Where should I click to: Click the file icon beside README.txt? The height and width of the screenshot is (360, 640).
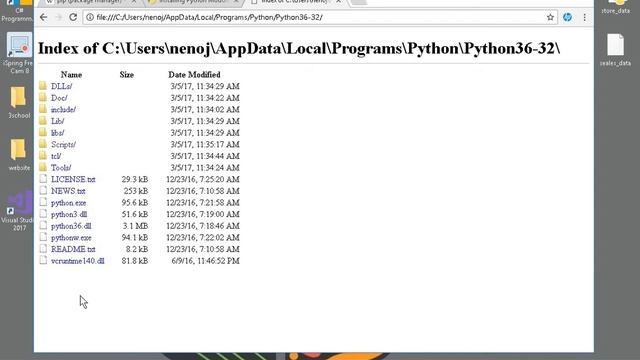pos(43,248)
